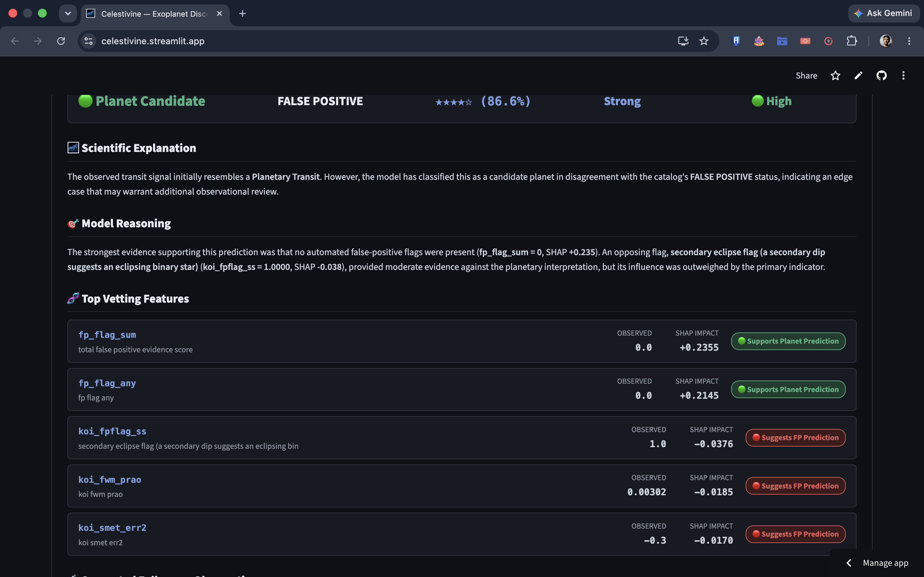
Task: Expand the Manage app panel chevron
Action: click(849, 563)
